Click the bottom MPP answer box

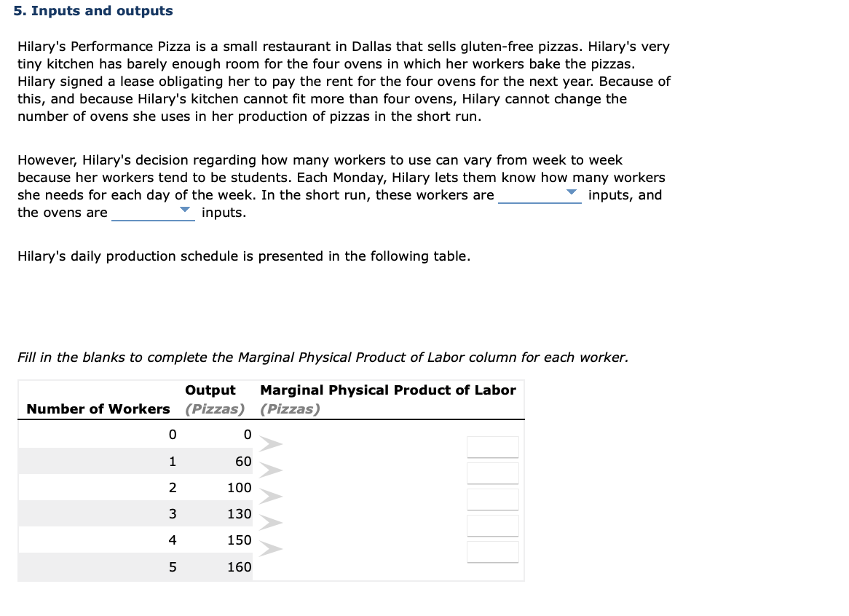(492, 551)
